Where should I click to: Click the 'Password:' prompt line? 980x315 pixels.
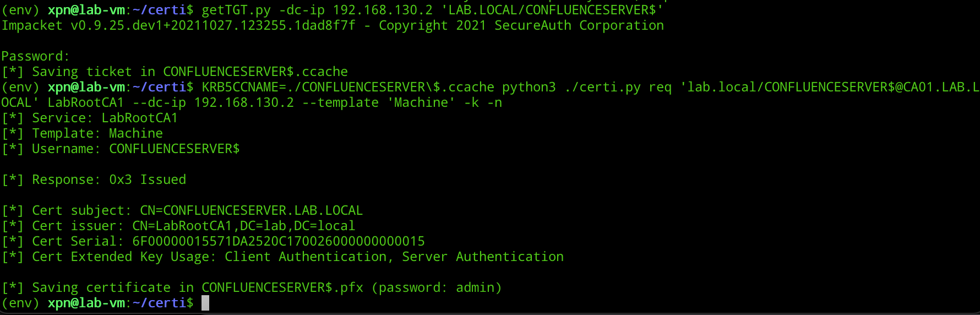(x=35, y=56)
